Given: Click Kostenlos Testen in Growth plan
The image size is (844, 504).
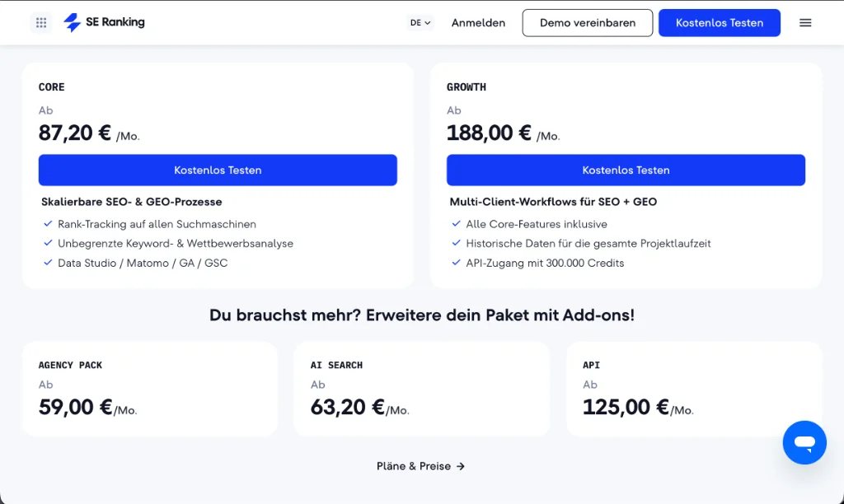Looking at the screenshot, I should [x=626, y=170].
